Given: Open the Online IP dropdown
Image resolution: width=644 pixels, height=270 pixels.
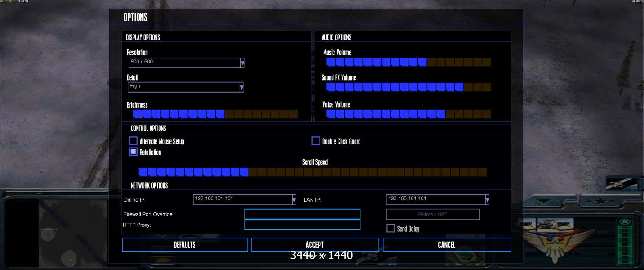Looking at the screenshot, I should point(245,199).
